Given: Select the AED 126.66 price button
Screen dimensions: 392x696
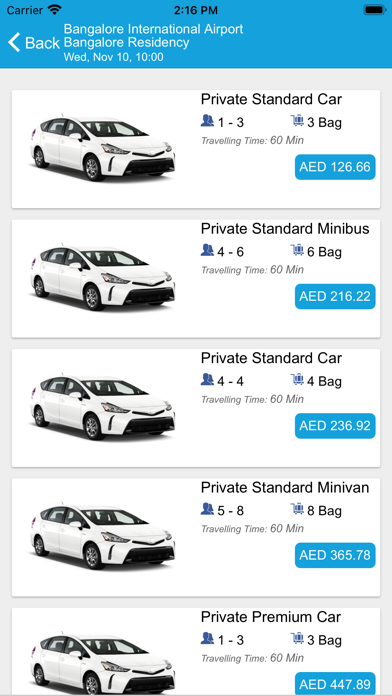Looking at the screenshot, I should 335,167.
